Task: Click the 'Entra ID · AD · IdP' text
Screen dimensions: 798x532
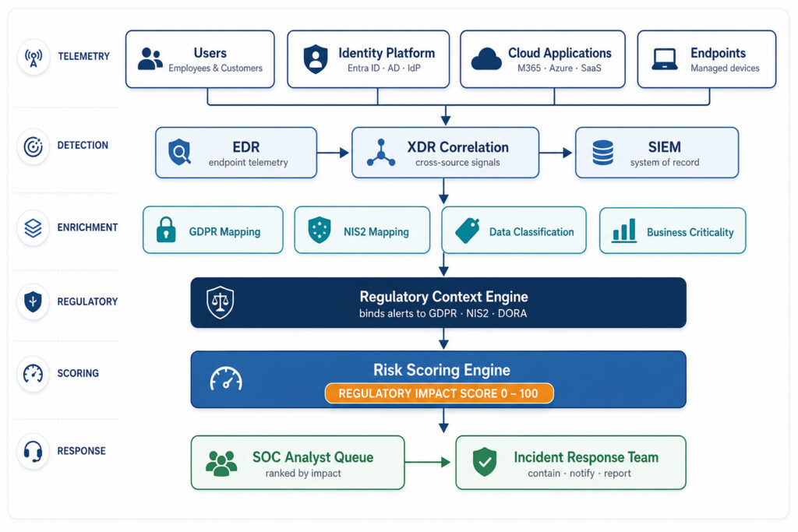Action: click(x=383, y=68)
